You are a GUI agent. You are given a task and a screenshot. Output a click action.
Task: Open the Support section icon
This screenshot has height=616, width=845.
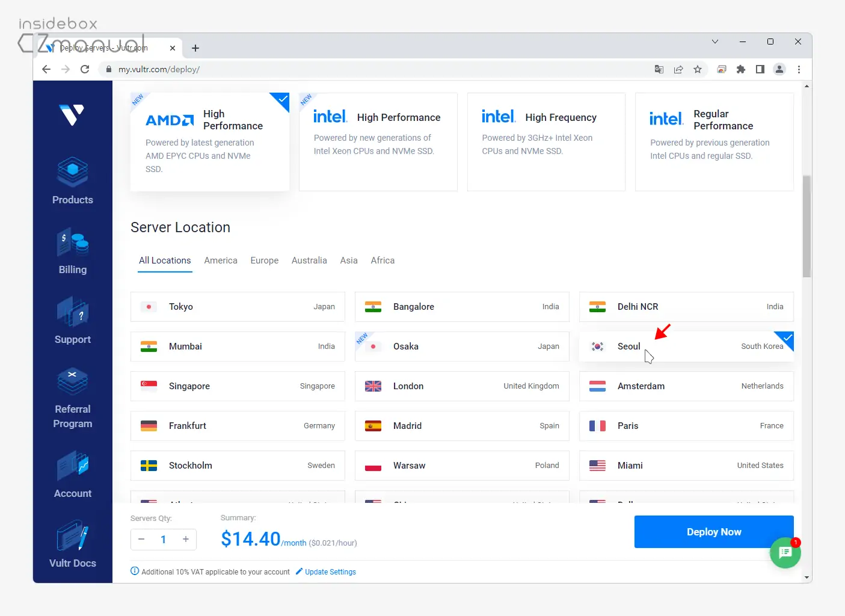click(73, 312)
